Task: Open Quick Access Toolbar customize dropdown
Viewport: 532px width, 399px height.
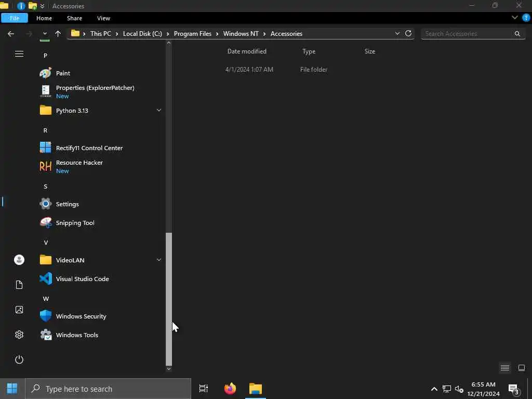Action: tap(43, 6)
